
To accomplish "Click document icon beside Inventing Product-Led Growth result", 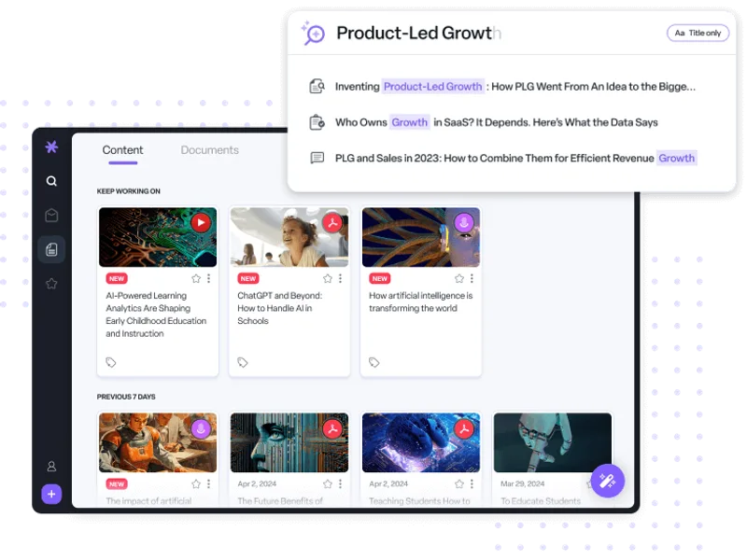I will [x=317, y=86].
